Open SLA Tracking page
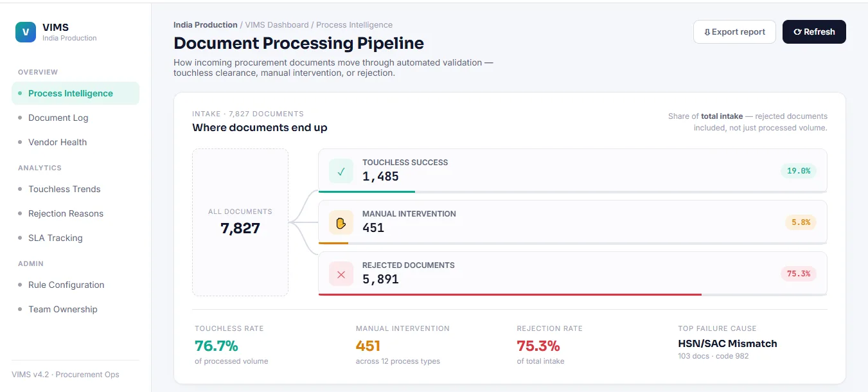Viewport: 868px width, 392px height. pyautogui.click(x=75, y=238)
